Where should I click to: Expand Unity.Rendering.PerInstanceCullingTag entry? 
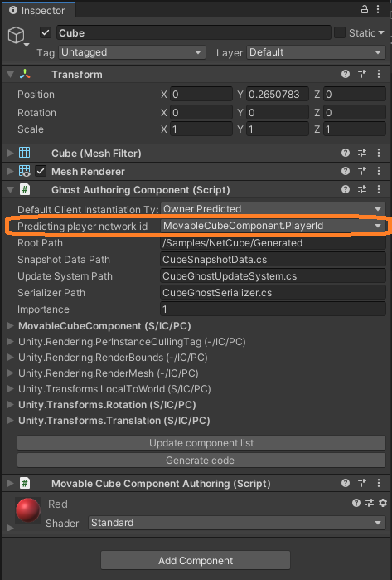11,341
